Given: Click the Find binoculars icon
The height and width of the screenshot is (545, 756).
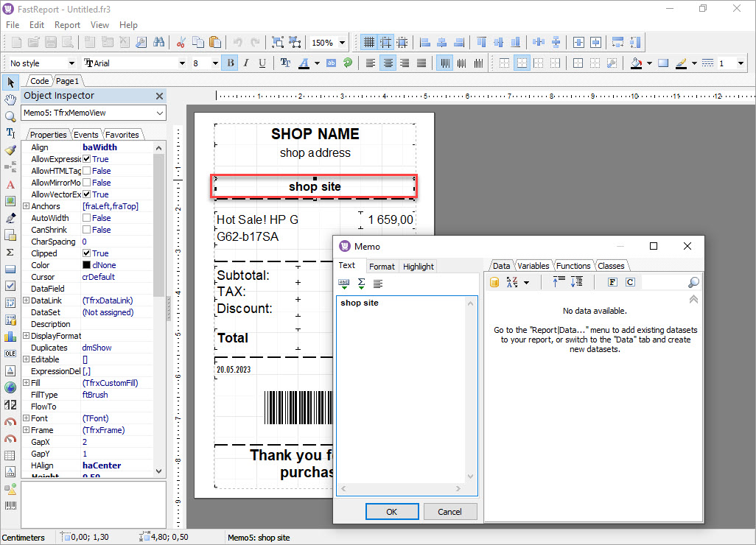Looking at the screenshot, I should (158, 43).
